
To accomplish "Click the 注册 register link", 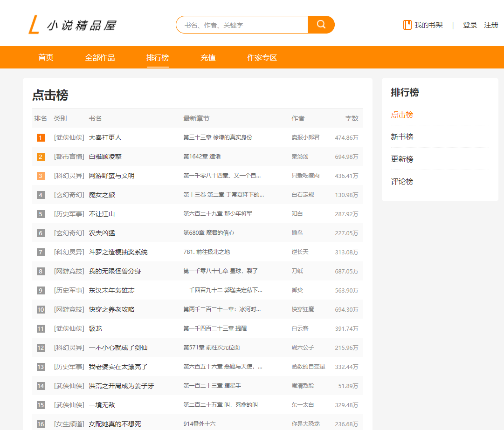I will pyautogui.click(x=491, y=25).
